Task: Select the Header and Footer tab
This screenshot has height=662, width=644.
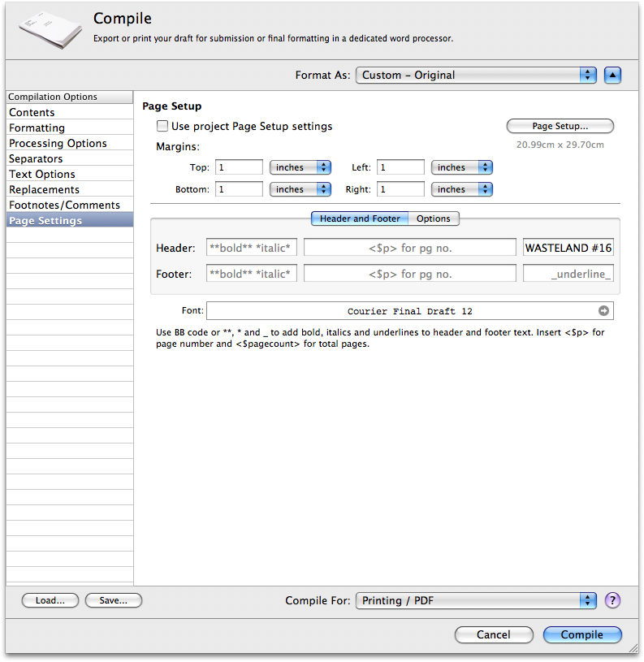Action: tap(360, 219)
